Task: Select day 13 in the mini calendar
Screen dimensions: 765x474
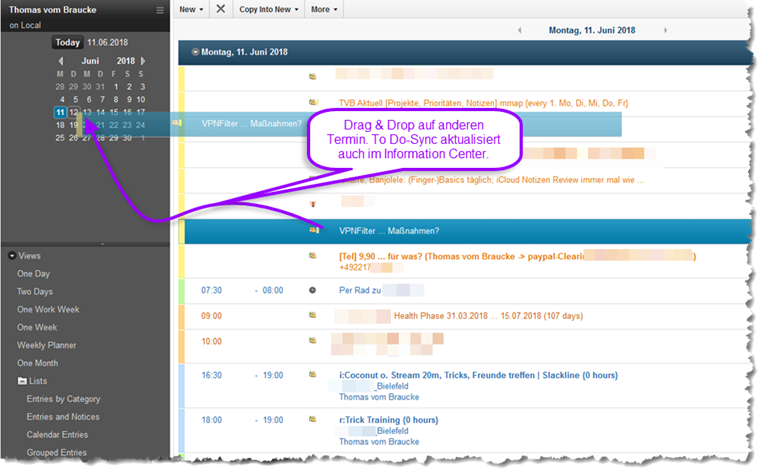Action: coord(88,112)
